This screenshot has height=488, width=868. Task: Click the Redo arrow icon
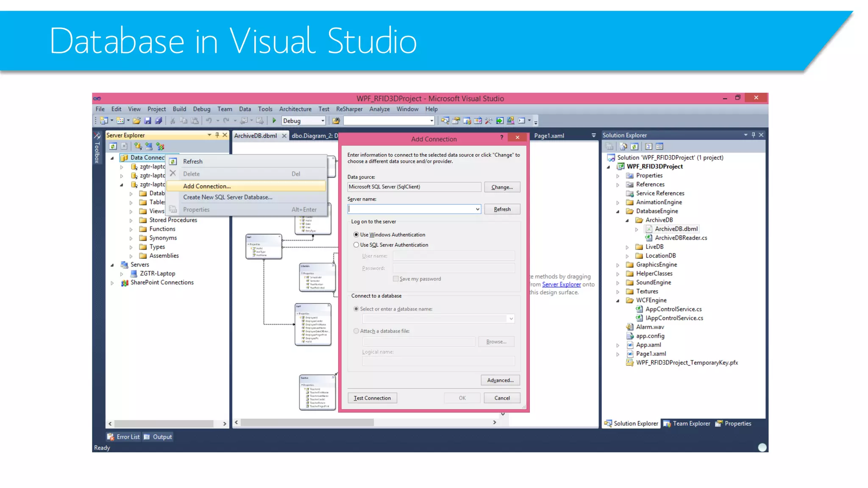tap(226, 121)
